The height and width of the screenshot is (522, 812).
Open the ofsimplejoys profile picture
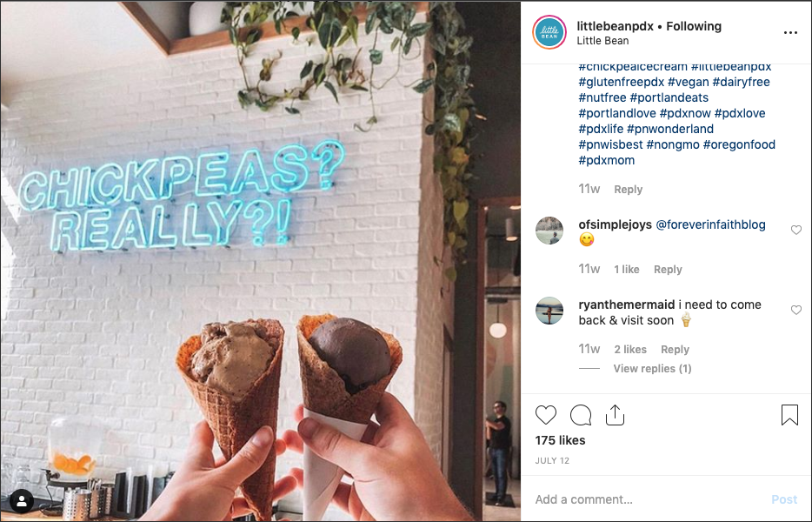549,231
